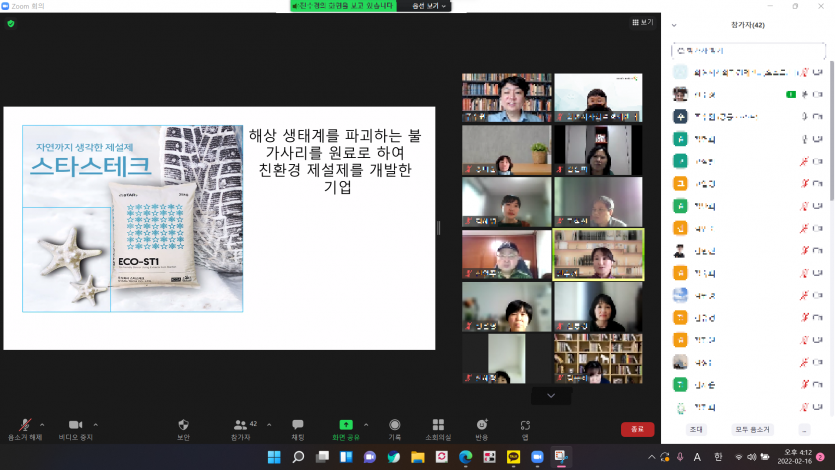Select the participant with photo avatar and green badge
This screenshot has height=470, width=835.
coord(748,94)
